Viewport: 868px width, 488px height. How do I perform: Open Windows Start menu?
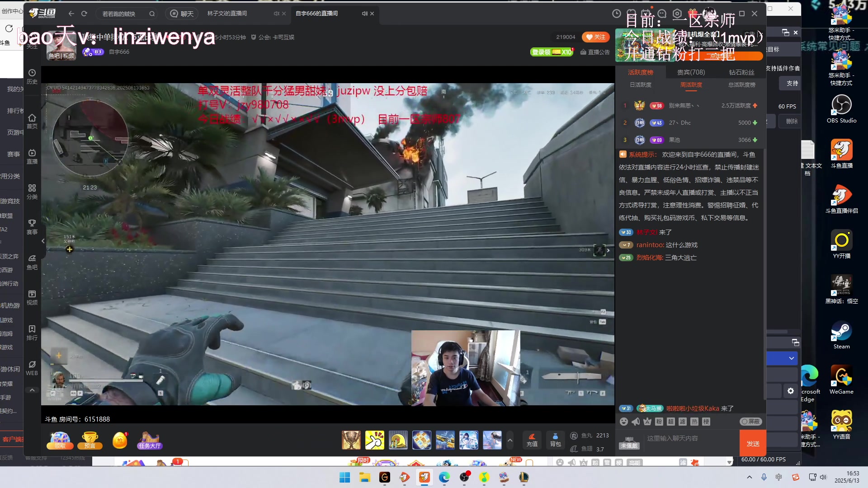click(x=344, y=477)
